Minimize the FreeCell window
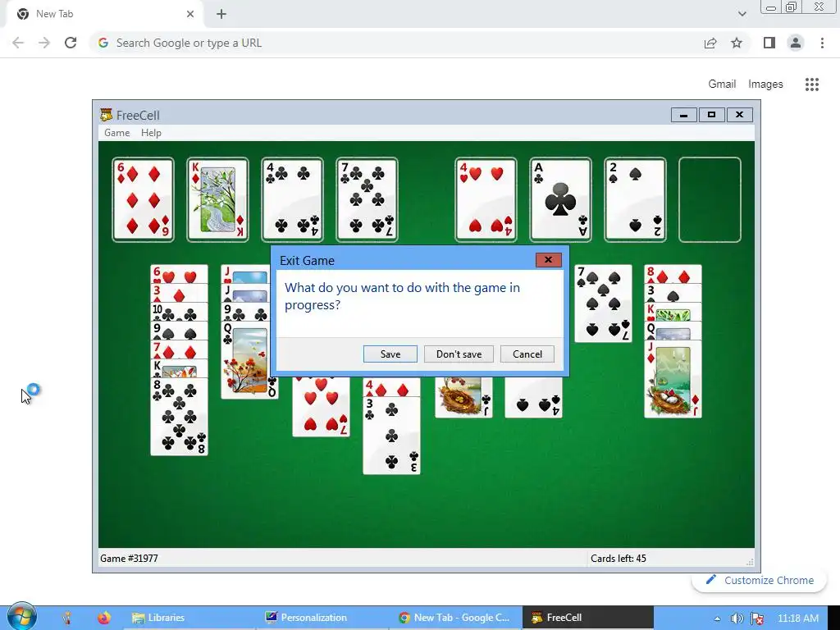The width and height of the screenshot is (840, 630). [683, 115]
